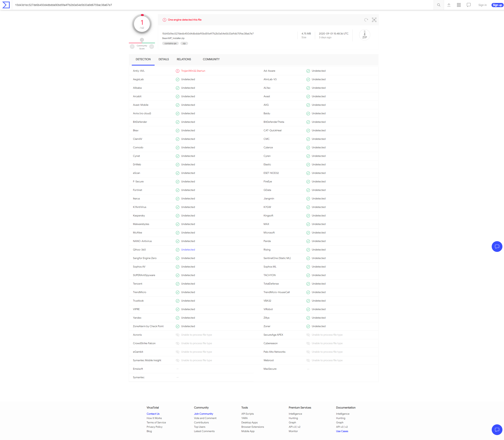The image size is (504, 440).
Task: Switch to the DETAILS tab
Action: [x=164, y=59]
